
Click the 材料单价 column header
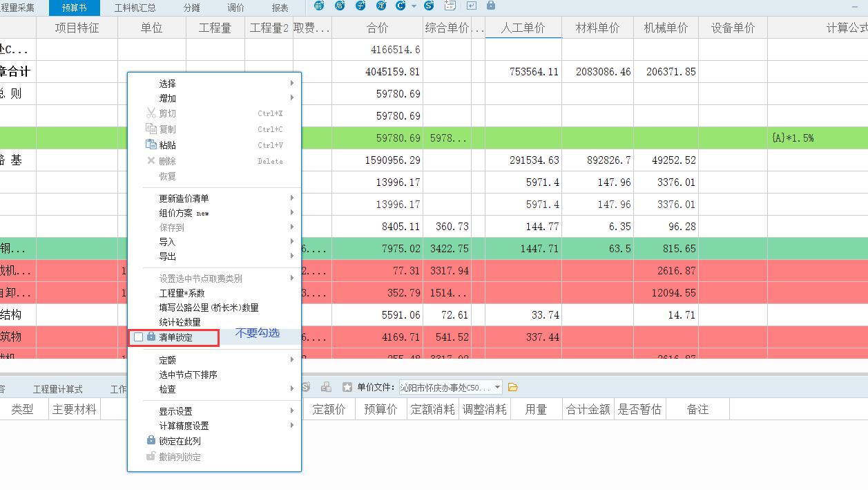click(x=597, y=28)
